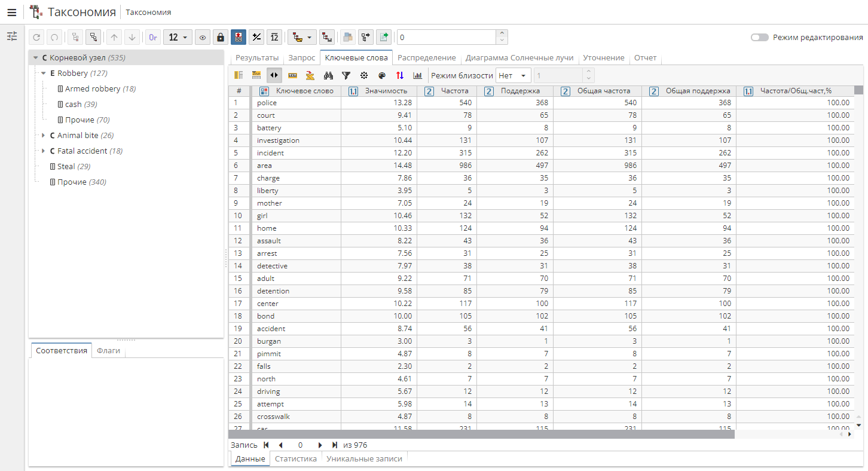Click the 'police' keyword cell
868x471 pixels.
pyautogui.click(x=297, y=103)
